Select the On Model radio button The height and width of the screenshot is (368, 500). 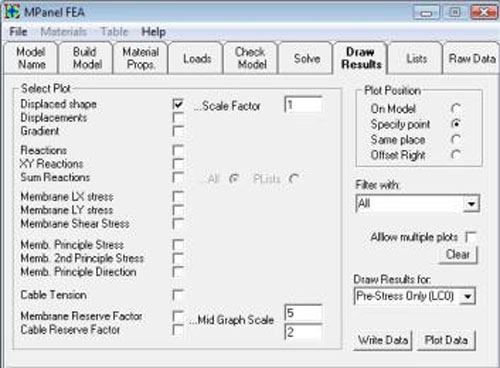point(456,109)
